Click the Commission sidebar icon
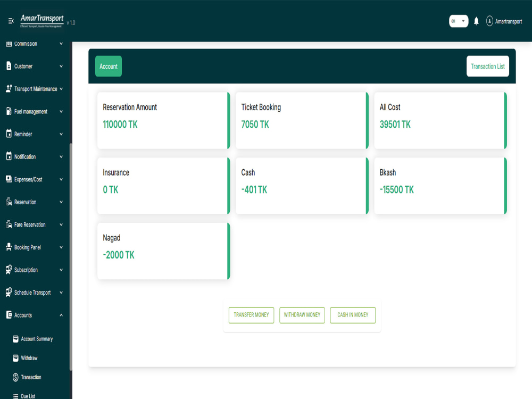 click(x=9, y=44)
